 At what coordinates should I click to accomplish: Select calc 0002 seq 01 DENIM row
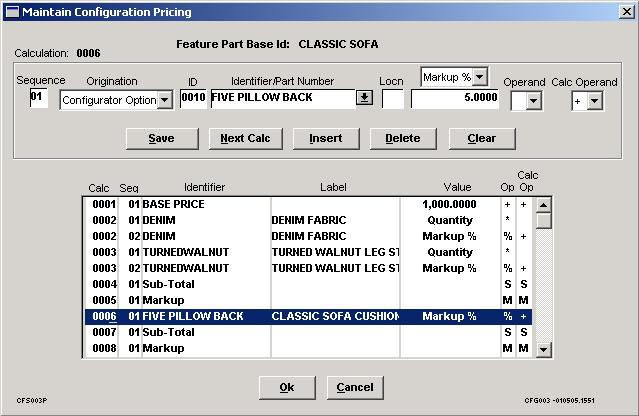pyautogui.click(x=308, y=220)
